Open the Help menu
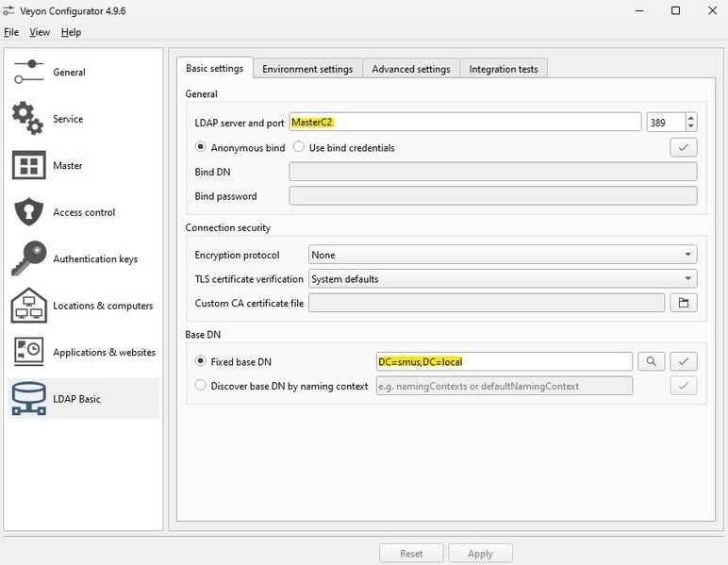 (x=71, y=32)
